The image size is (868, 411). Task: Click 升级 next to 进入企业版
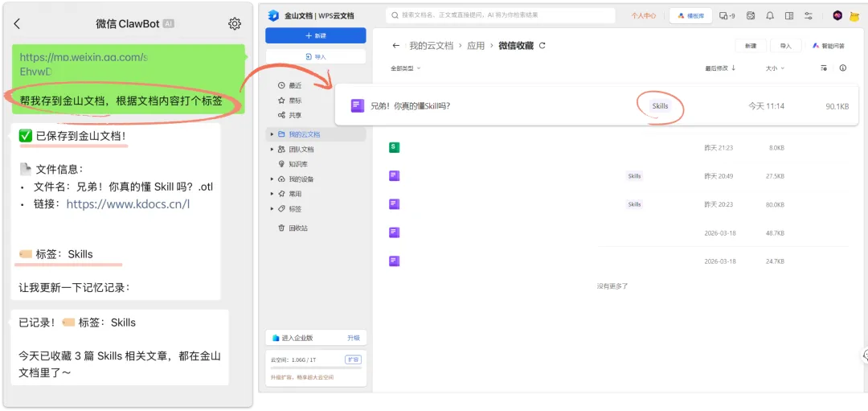click(353, 338)
